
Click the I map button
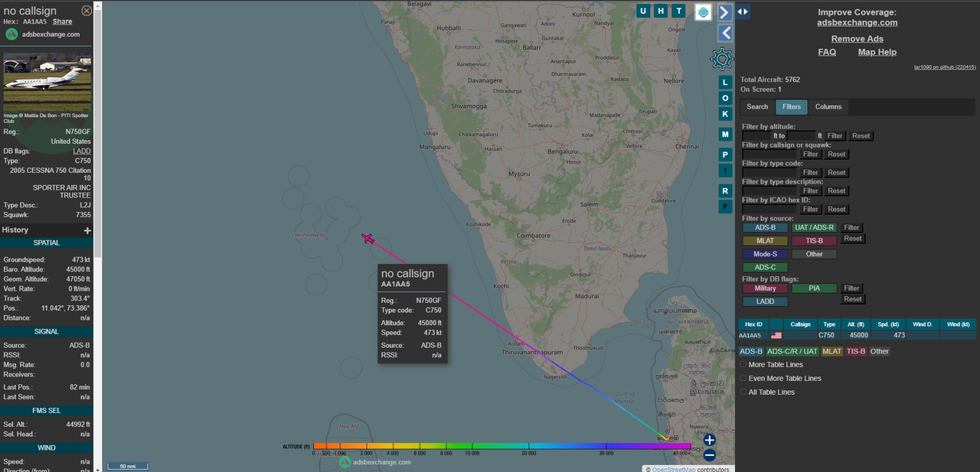pyautogui.click(x=725, y=171)
